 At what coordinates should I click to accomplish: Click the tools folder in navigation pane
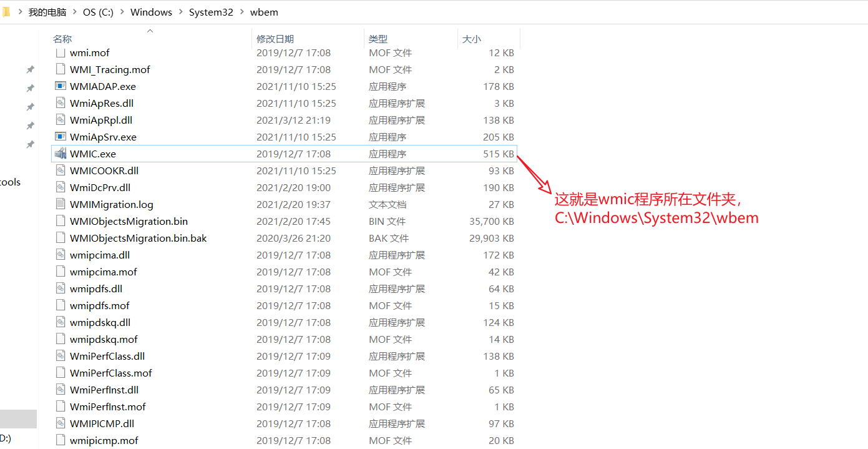tap(9, 182)
